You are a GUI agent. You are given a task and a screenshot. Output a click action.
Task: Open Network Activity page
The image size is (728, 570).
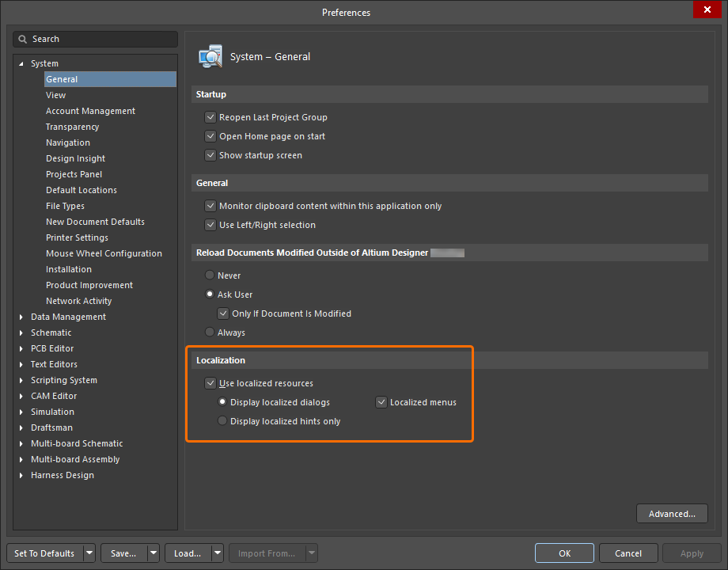pos(79,301)
